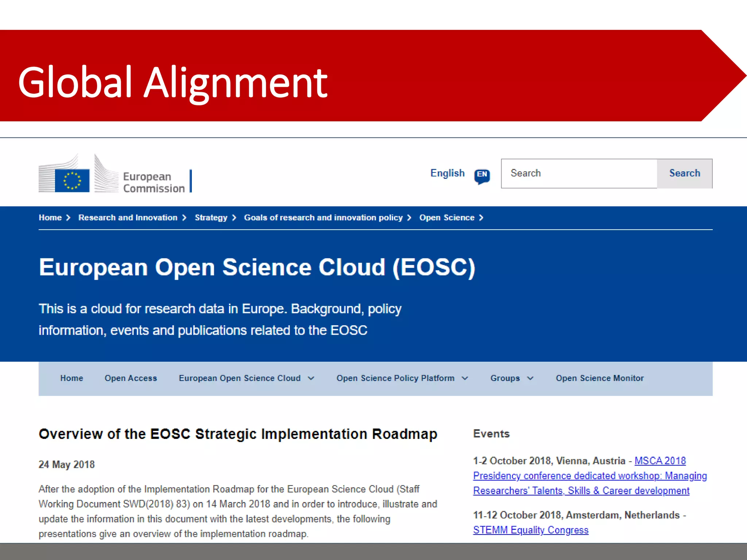Expand Open Science Policy Platform dropdown arrow
The width and height of the screenshot is (747, 560).
465,378
